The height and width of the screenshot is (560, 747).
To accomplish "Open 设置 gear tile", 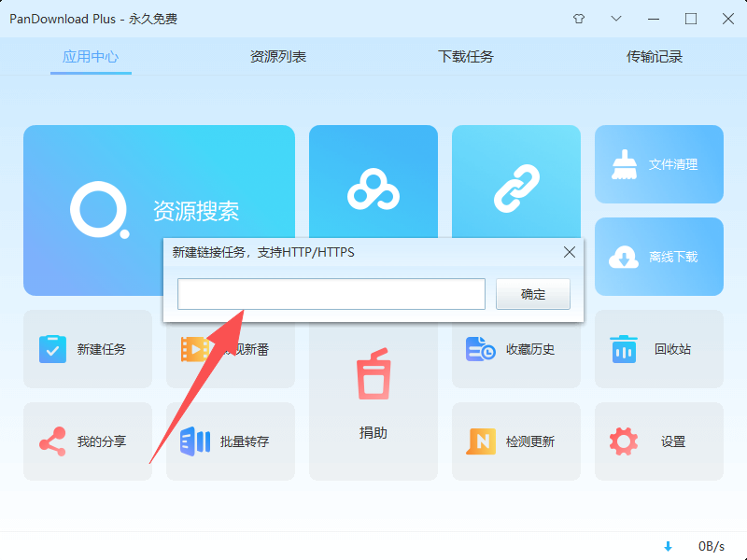I will [x=659, y=441].
